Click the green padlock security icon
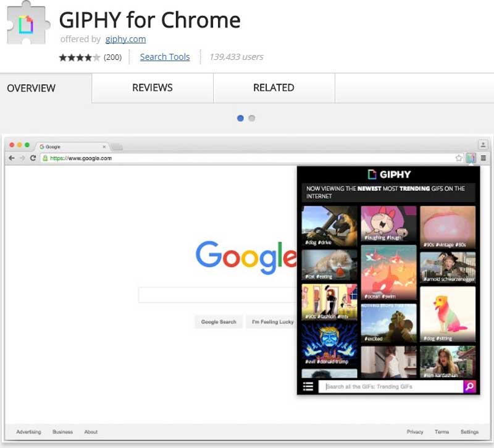The image size is (494, 448). pyautogui.click(x=45, y=158)
